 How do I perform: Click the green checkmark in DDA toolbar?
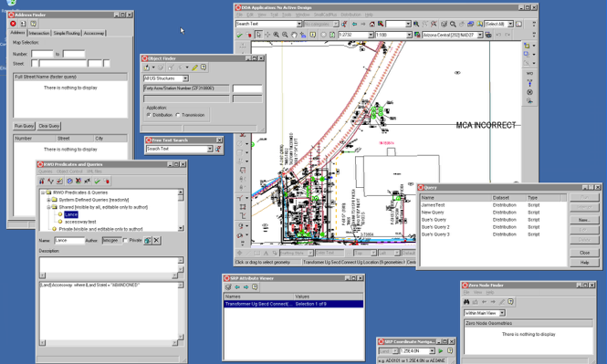(239, 35)
